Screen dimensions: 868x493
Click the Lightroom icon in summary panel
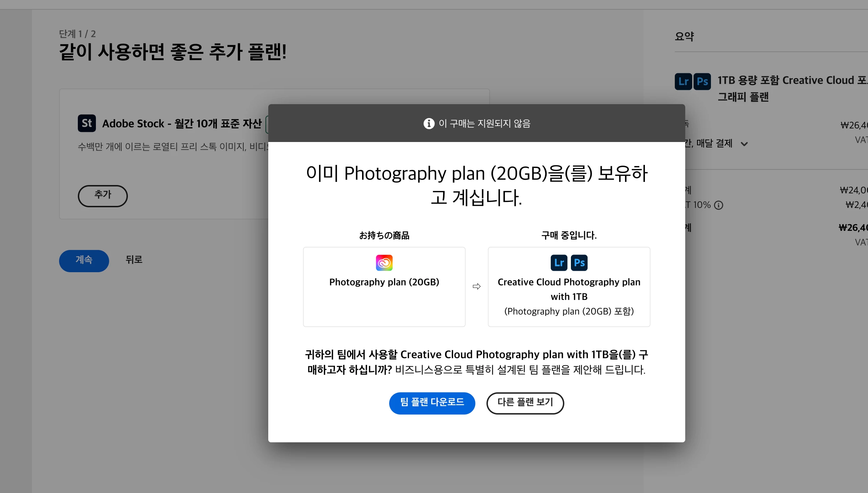point(683,82)
